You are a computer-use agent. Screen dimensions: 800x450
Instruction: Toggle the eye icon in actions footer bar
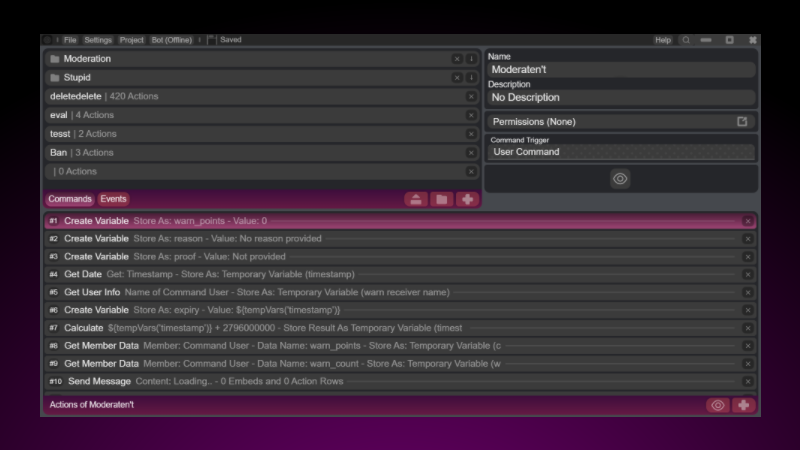pyautogui.click(x=717, y=405)
